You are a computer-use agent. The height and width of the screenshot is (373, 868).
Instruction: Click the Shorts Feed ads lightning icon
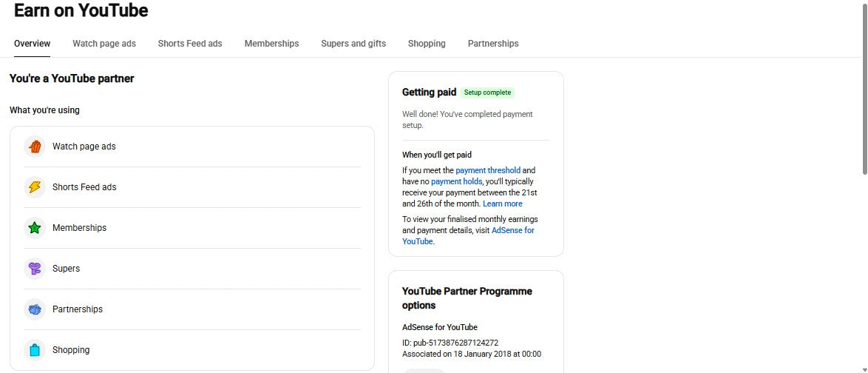pos(34,187)
